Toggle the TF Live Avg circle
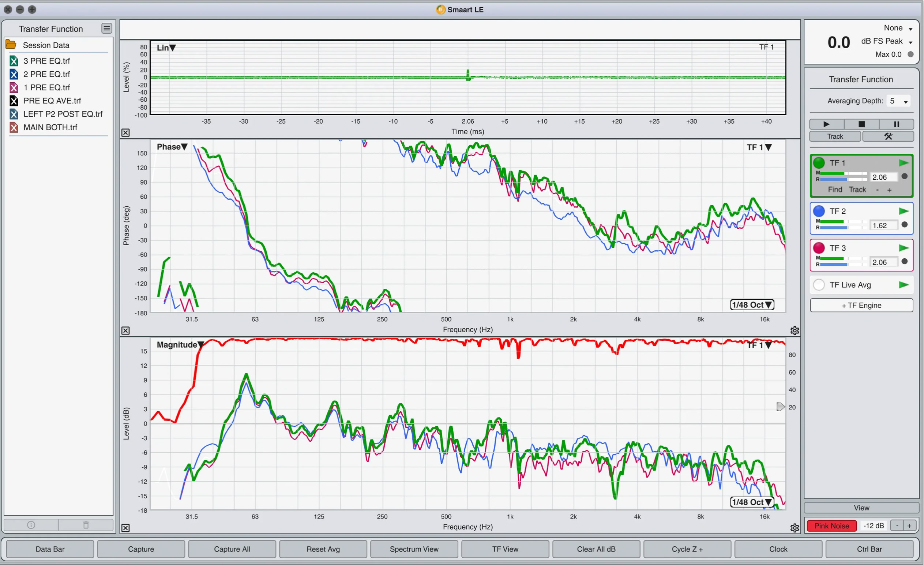The height and width of the screenshot is (565, 924). pyautogui.click(x=819, y=285)
